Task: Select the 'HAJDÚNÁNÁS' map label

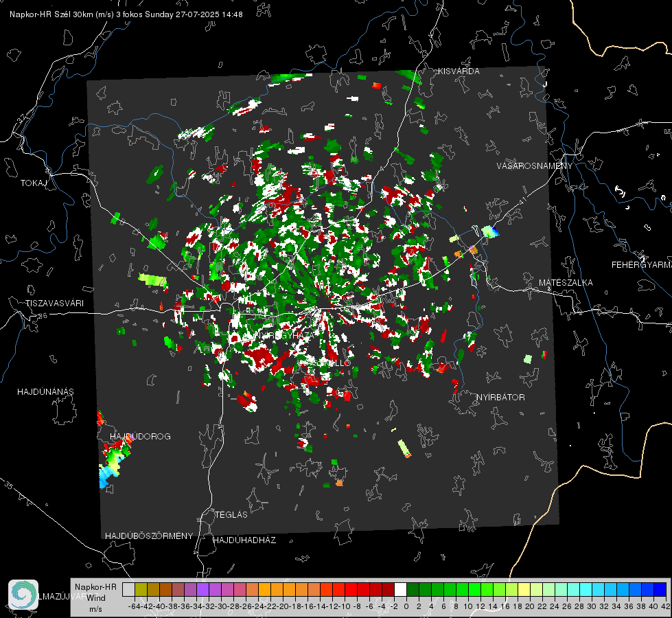Action: [x=45, y=392]
